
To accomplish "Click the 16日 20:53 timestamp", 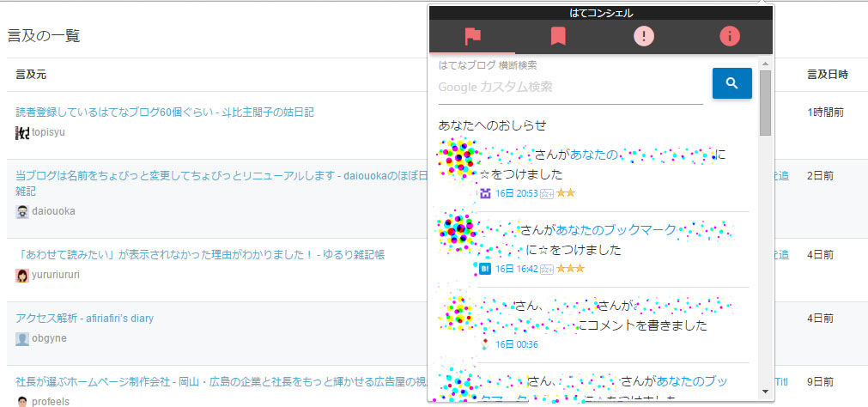I will pyautogui.click(x=517, y=193).
